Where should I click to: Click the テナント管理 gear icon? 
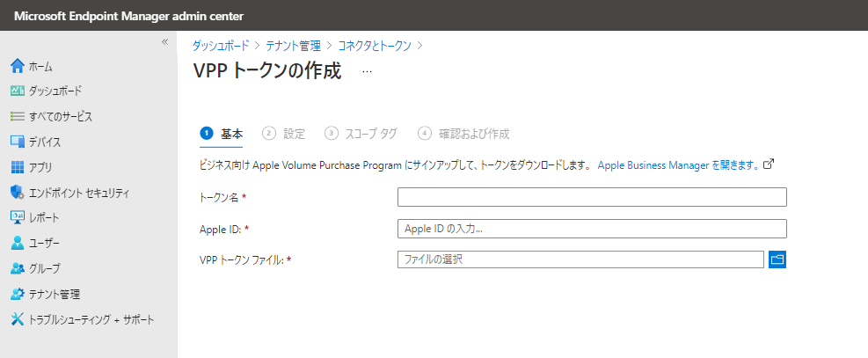click(x=18, y=294)
